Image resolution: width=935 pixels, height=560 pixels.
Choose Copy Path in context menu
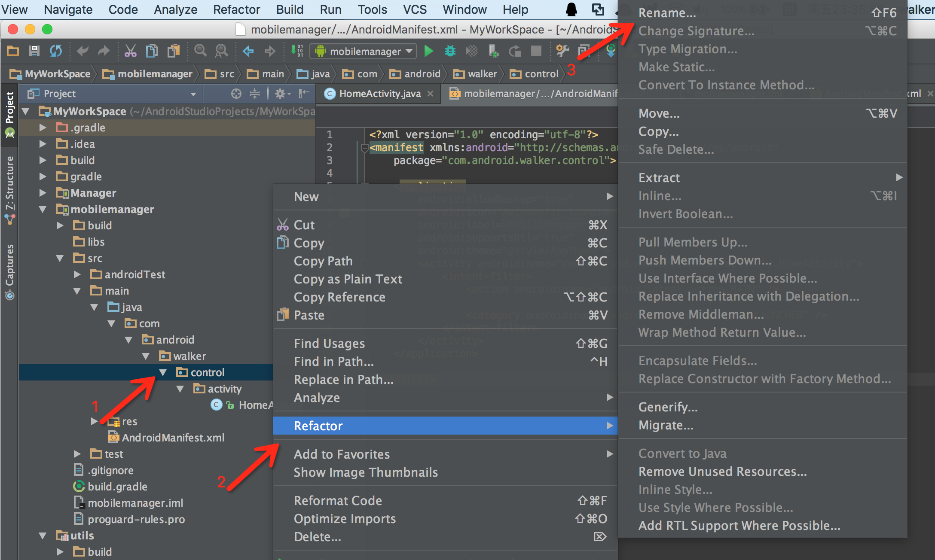click(x=446, y=261)
